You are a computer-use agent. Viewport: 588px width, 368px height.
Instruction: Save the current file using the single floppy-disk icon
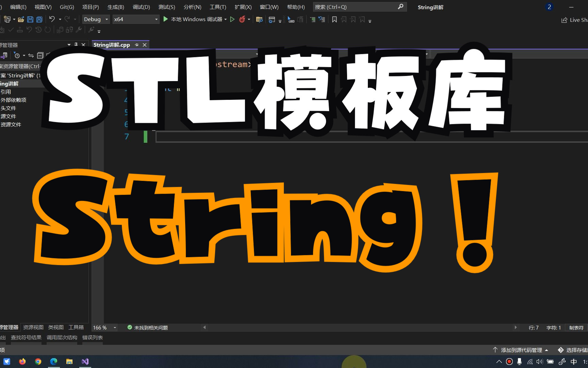pos(30,19)
